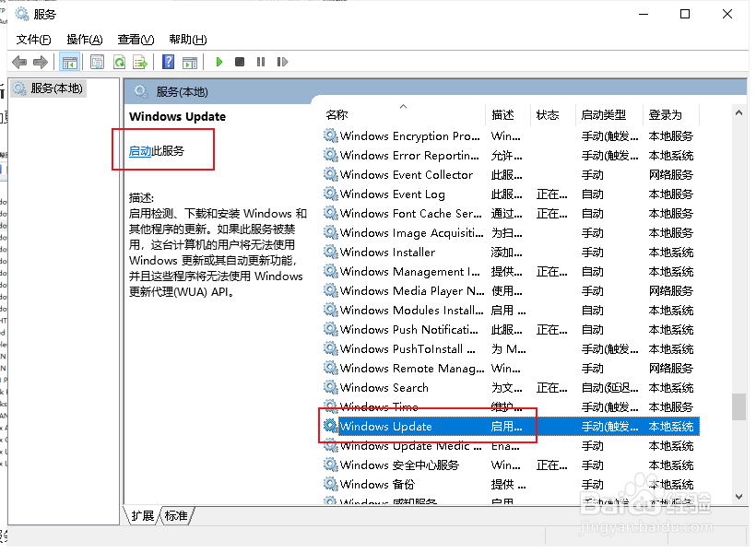
Task: Open the 操作(A) menu
Action: 85,40
